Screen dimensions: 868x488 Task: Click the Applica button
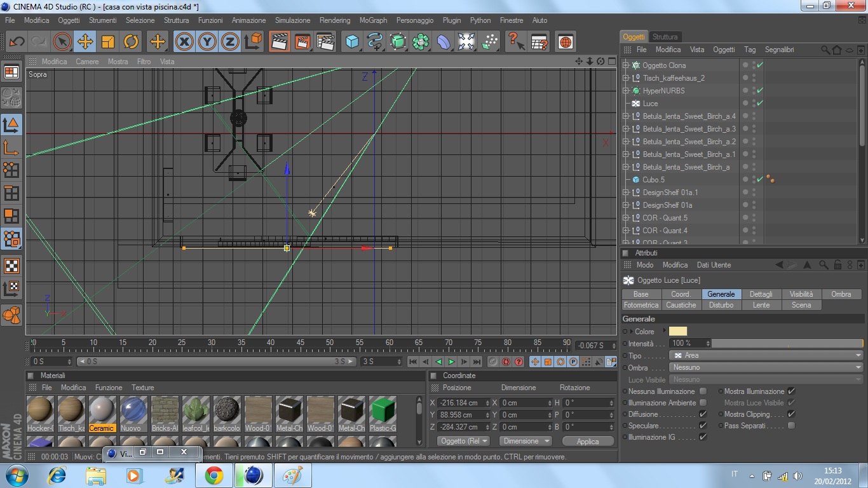(x=587, y=441)
